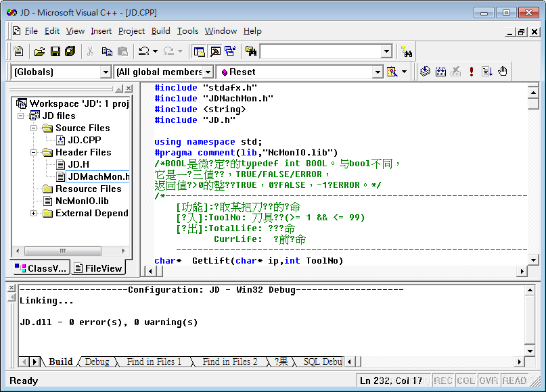Viewport: 546px width, 392px height.
Task: Open the (Globals) class dropdown
Action: 106,72
